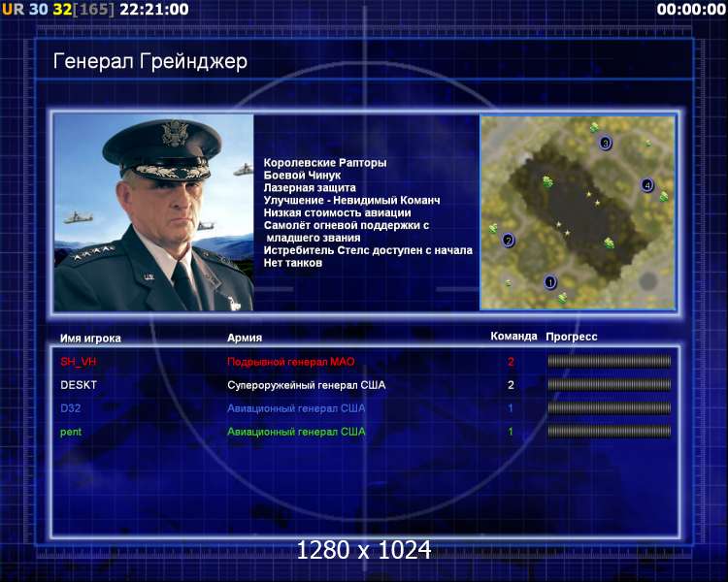Click start position marker 4 on minimap
The height and width of the screenshot is (582, 728).
coord(647,185)
